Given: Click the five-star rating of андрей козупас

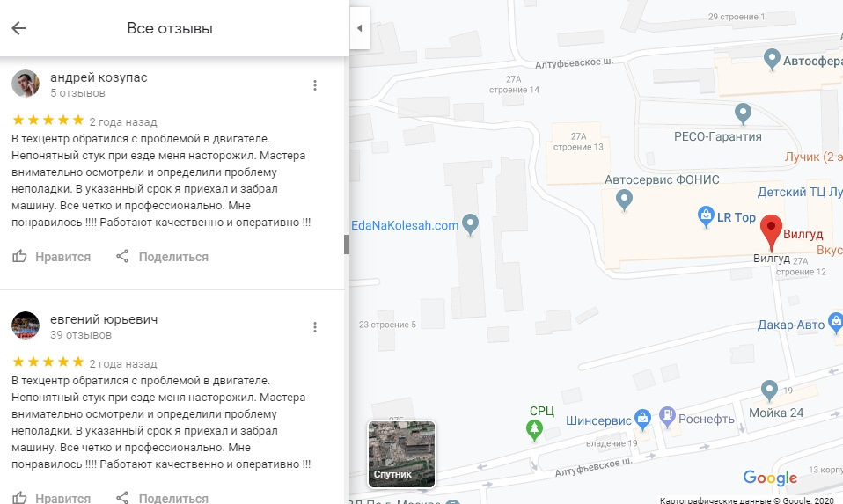Looking at the screenshot, I should pyautogui.click(x=48, y=120).
